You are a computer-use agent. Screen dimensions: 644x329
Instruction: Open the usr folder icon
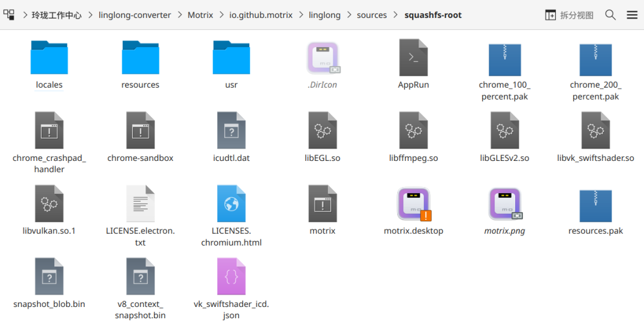coord(231,57)
